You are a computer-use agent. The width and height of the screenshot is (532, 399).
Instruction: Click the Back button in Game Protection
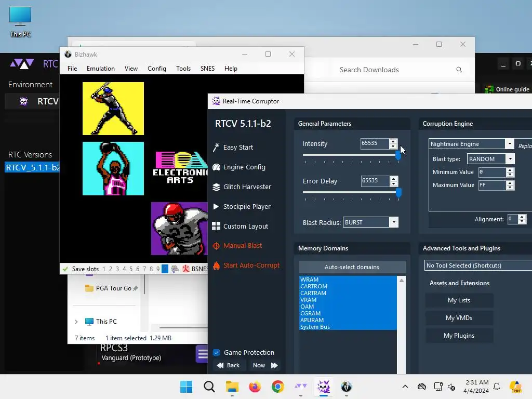click(229, 365)
